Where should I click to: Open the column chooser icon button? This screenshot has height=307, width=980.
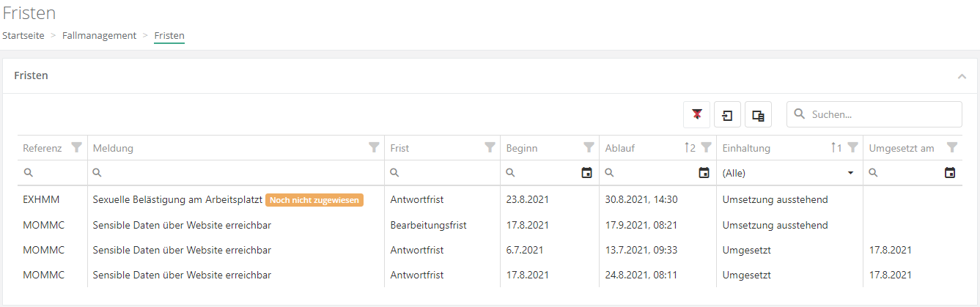[x=758, y=115]
